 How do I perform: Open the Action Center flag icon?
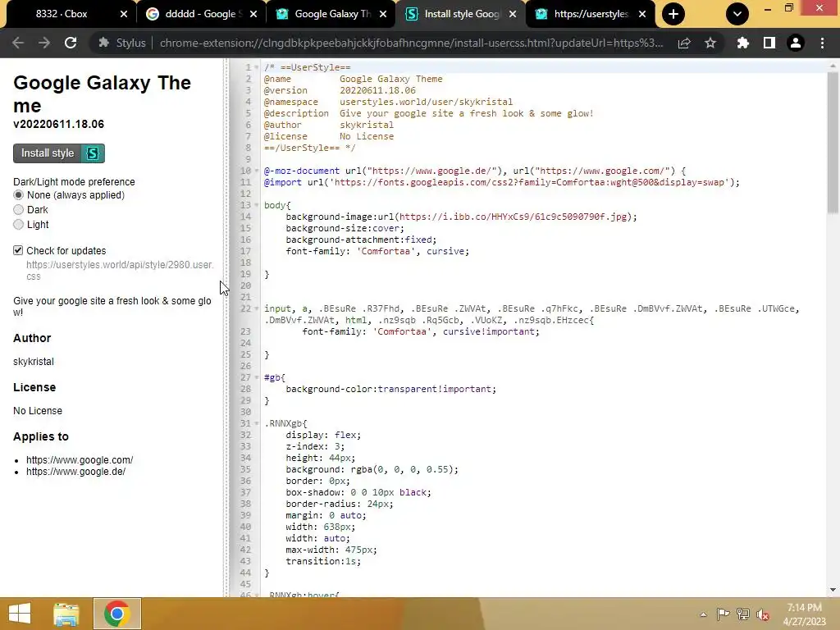coord(723,614)
